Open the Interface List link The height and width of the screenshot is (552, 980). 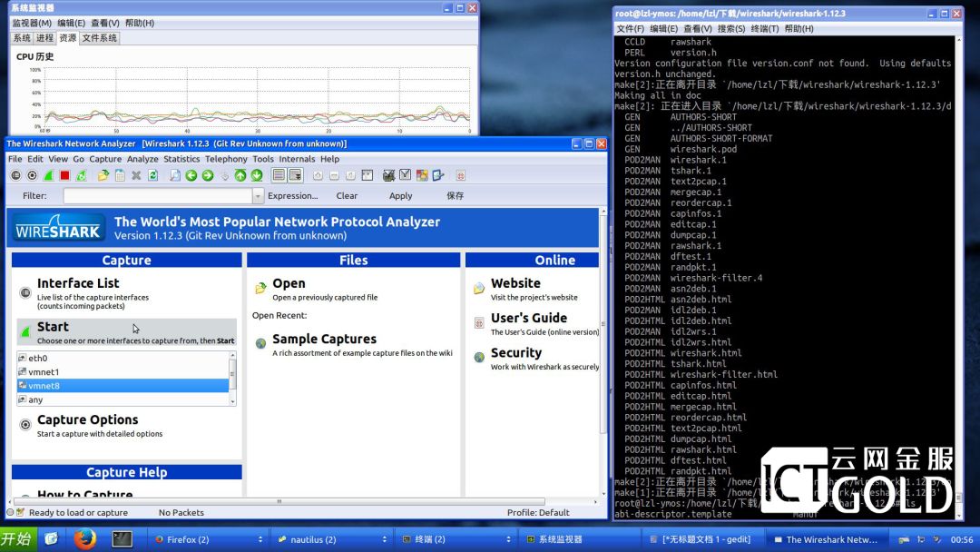(78, 283)
